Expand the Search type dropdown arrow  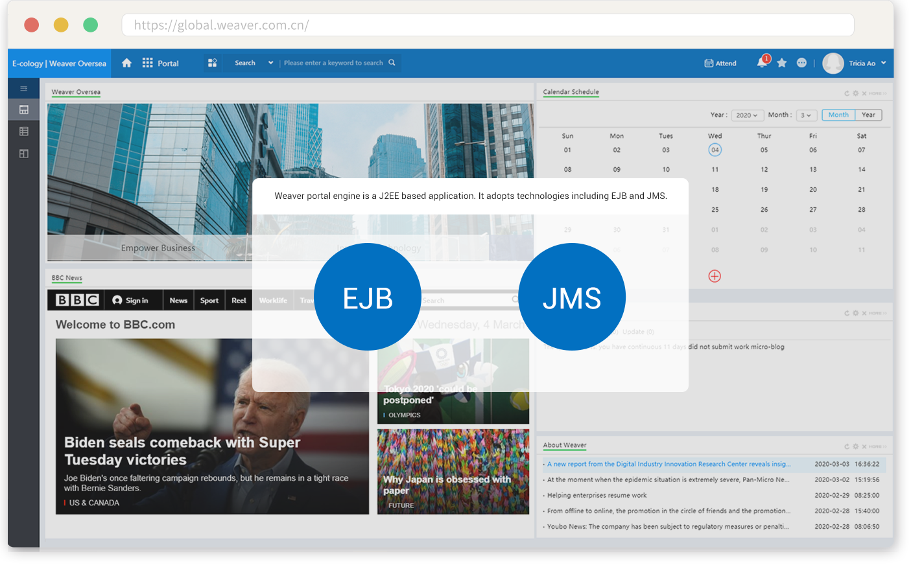(270, 63)
